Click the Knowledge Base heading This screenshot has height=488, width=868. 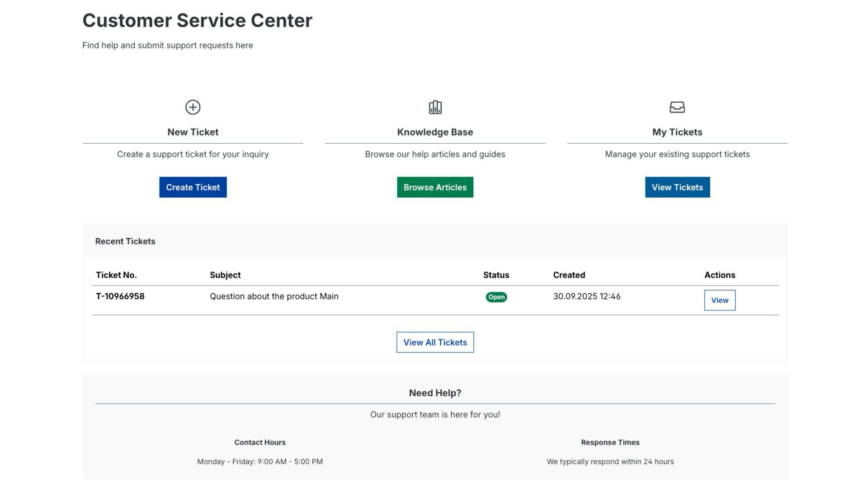(x=435, y=132)
